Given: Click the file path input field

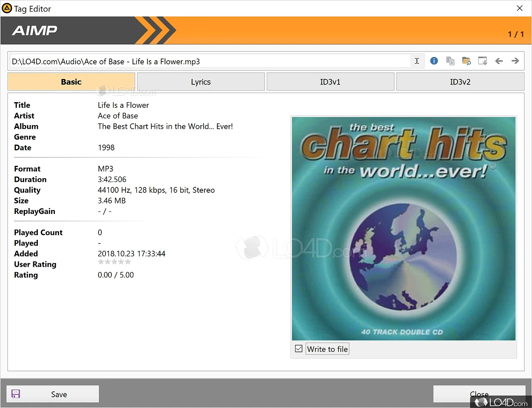Looking at the screenshot, I should coord(210,61).
